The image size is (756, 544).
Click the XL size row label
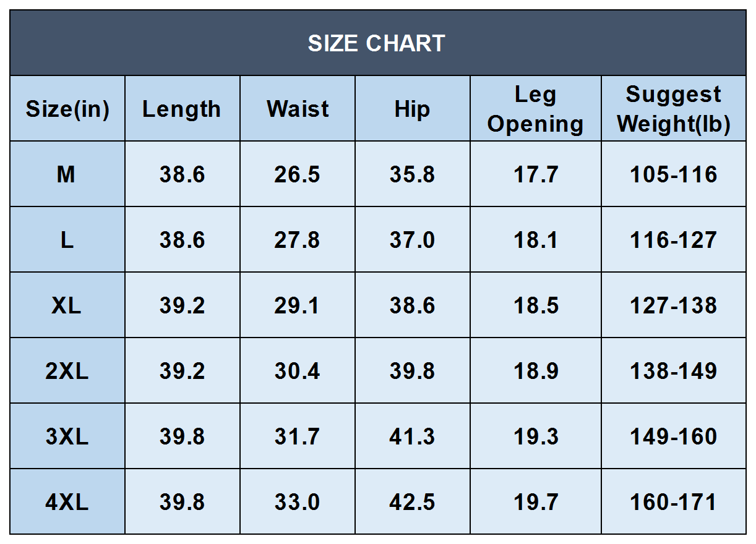(67, 306)
